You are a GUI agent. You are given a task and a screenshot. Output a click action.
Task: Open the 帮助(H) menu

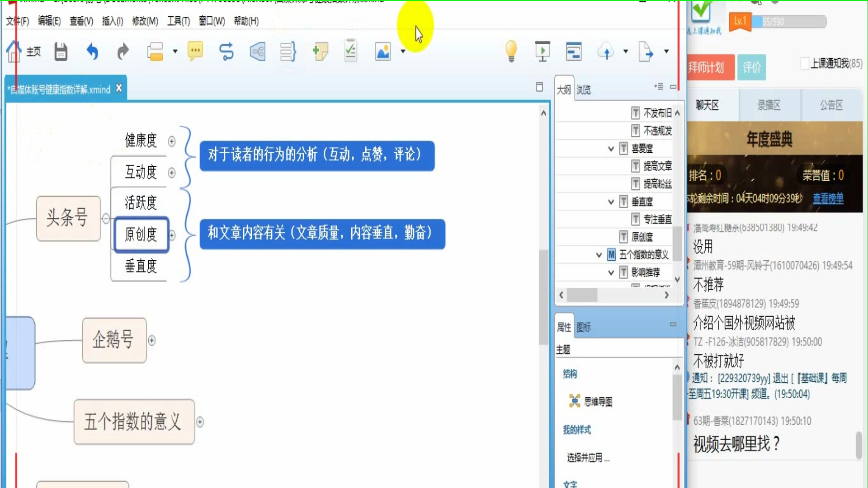pyautogui.click(x=246, y=21)
